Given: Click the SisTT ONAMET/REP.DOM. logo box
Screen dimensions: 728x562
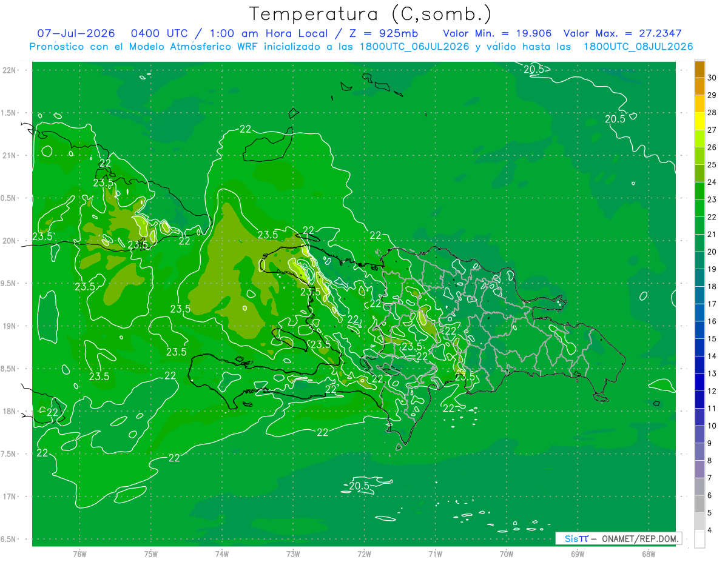Looking at the screenshot, I should click(x=618, y=538).
